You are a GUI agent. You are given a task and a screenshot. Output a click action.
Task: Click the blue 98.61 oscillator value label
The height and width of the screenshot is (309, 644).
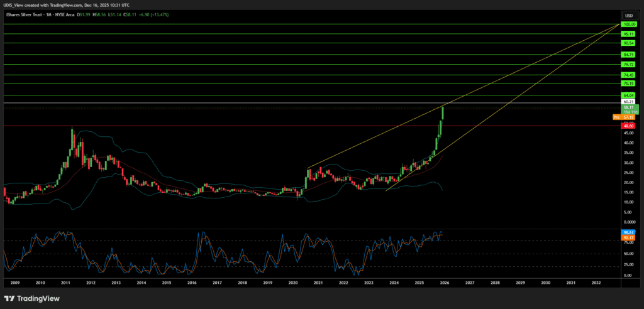point(629,232)
